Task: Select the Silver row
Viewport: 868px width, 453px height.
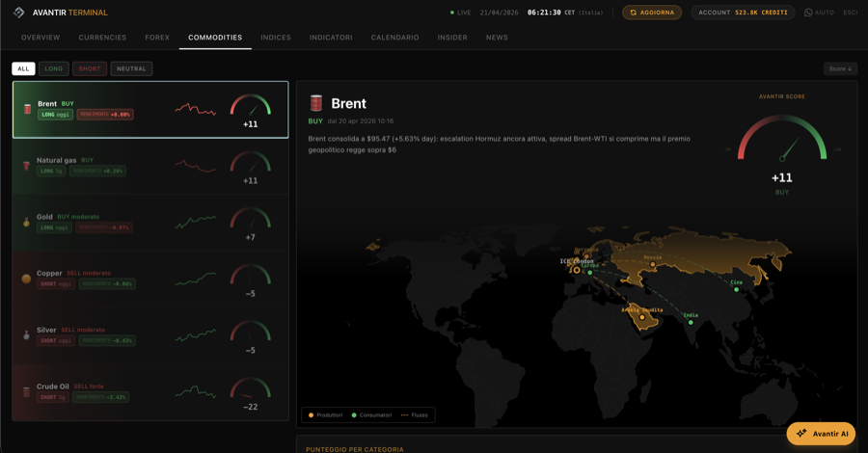Action: tap(150, 335)
